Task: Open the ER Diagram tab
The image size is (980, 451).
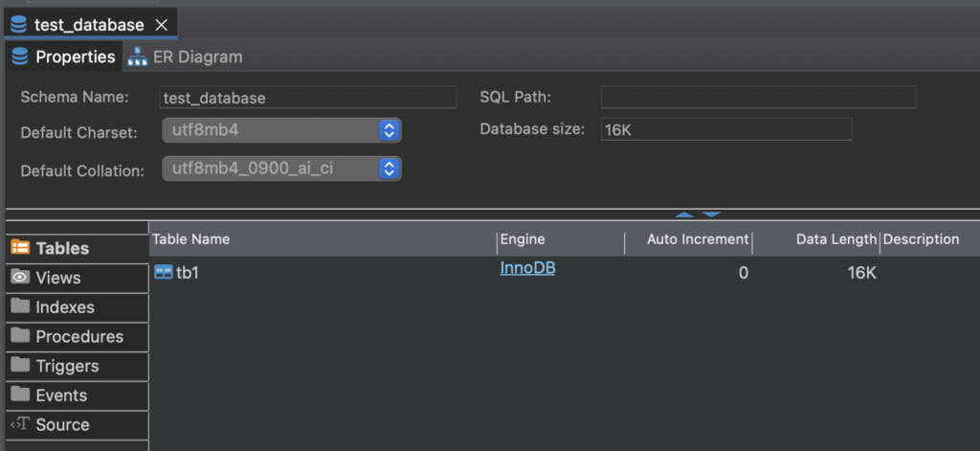Action: tap(186, 57)
